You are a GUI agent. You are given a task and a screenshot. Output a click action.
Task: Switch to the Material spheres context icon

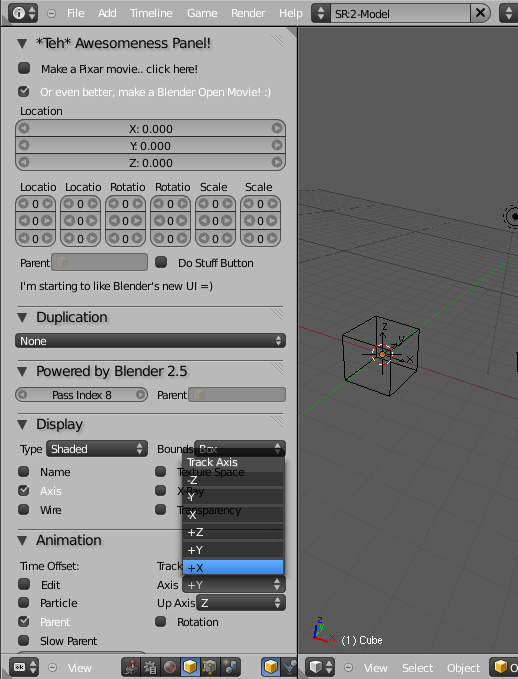pyautogui.click(x=230, y=667)
